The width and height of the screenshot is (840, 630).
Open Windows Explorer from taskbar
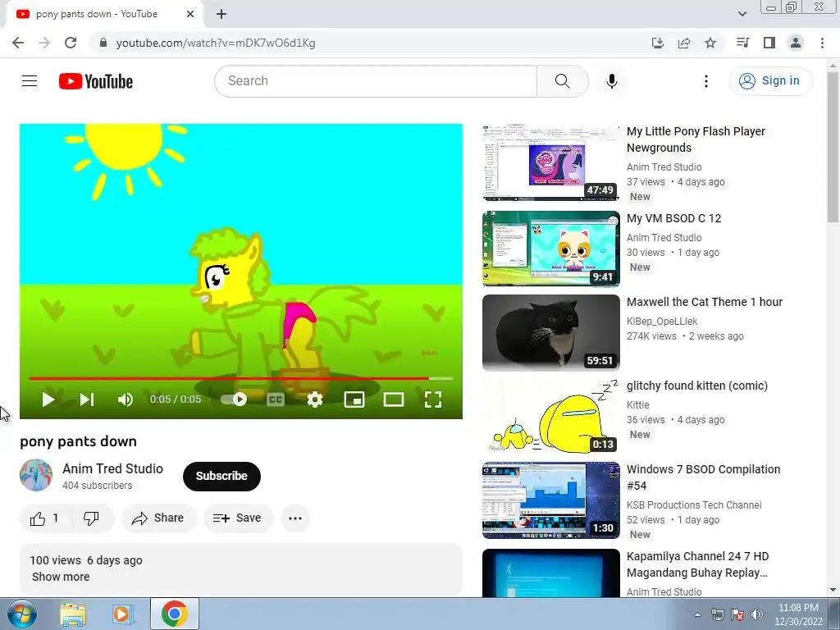[x=73, y=614]
